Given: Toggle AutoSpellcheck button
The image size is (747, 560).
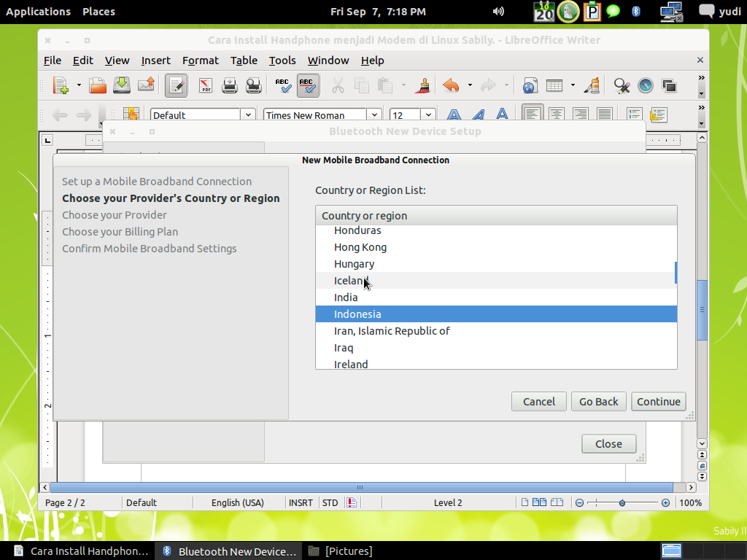Looking at the screenshot, I should tap(308, 86).
